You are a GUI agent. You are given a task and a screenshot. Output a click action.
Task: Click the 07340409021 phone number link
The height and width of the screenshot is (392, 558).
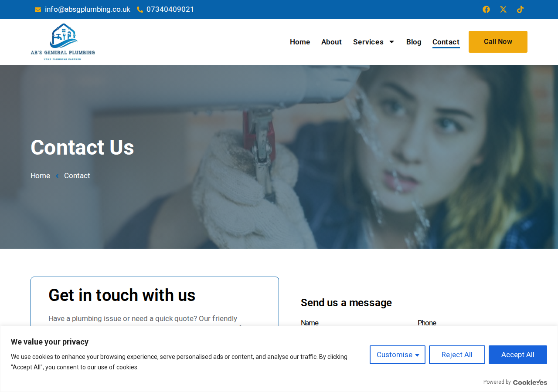(x=170, y=10)
